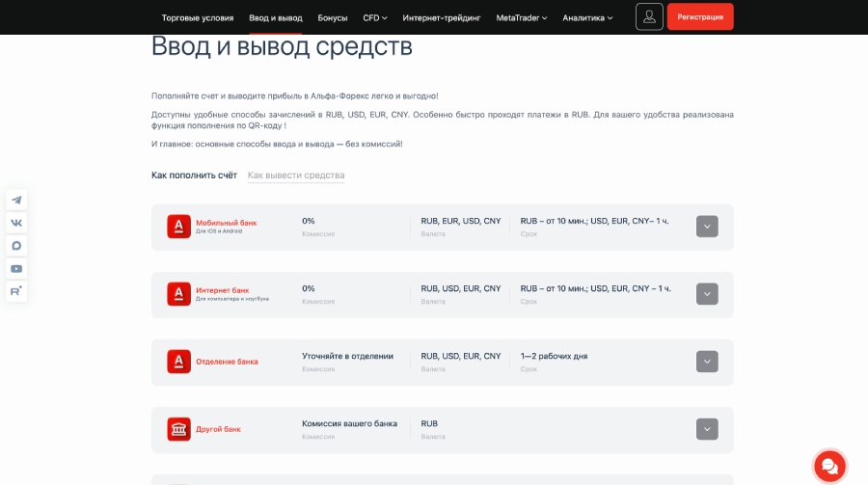Click the Ввод и вывод средств heading

[282, 46]
